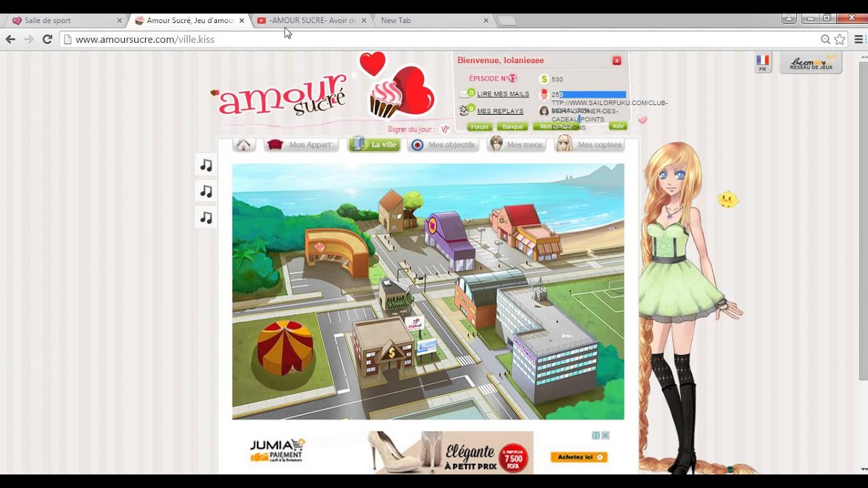868x488 pixels.
Task: Open the Mes replays link
Action: click(x=500, y=111)
